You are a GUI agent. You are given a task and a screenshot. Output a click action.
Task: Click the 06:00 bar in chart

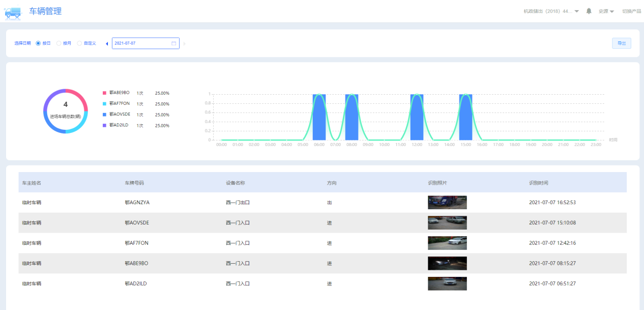click(319, 117)
